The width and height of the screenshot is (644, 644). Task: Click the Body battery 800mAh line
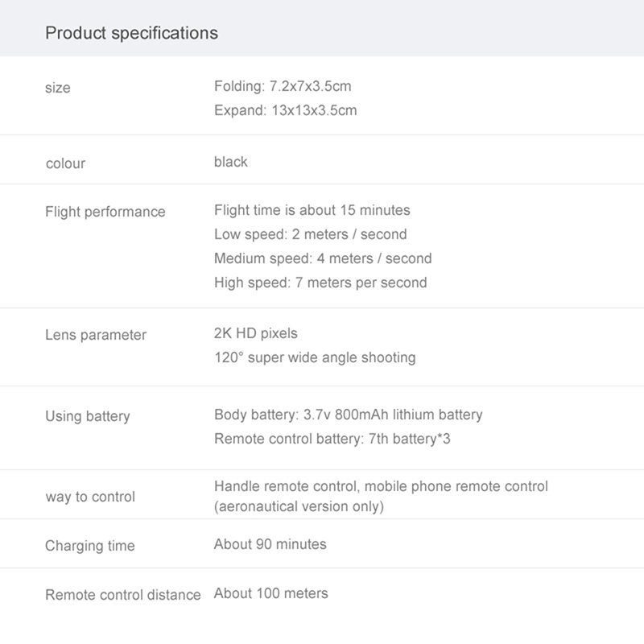coord(349,415)
